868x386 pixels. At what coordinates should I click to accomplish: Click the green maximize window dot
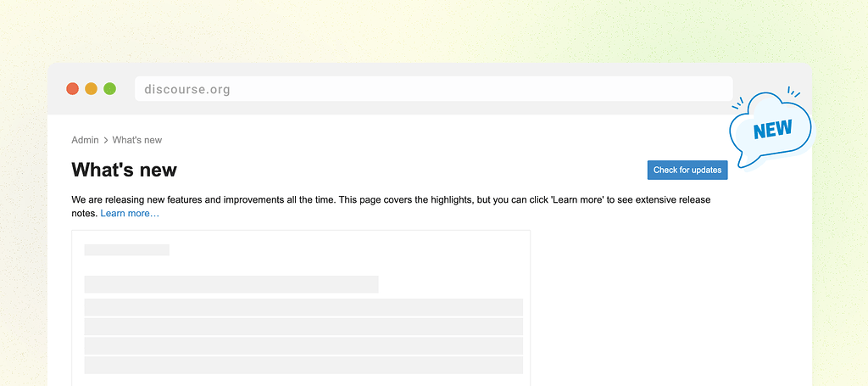(x=110, y=89)
